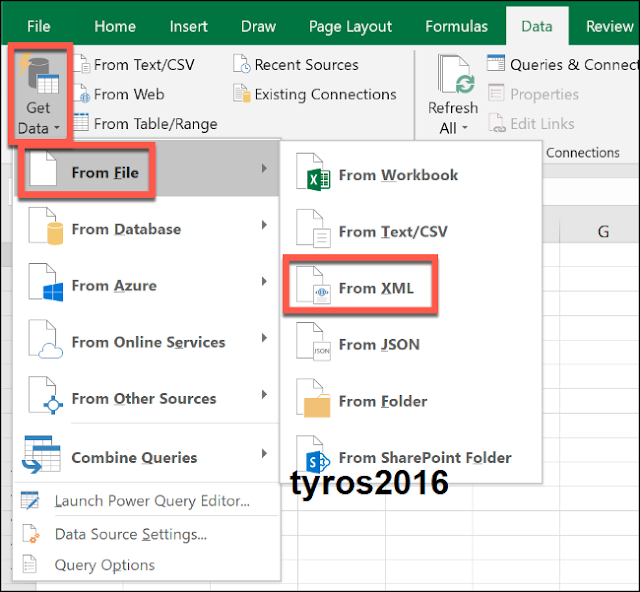Switch to the Review tab
Image resolution: width=640 pixels, height=592 pixels.
pyautogui.click(x=609, y=27)
